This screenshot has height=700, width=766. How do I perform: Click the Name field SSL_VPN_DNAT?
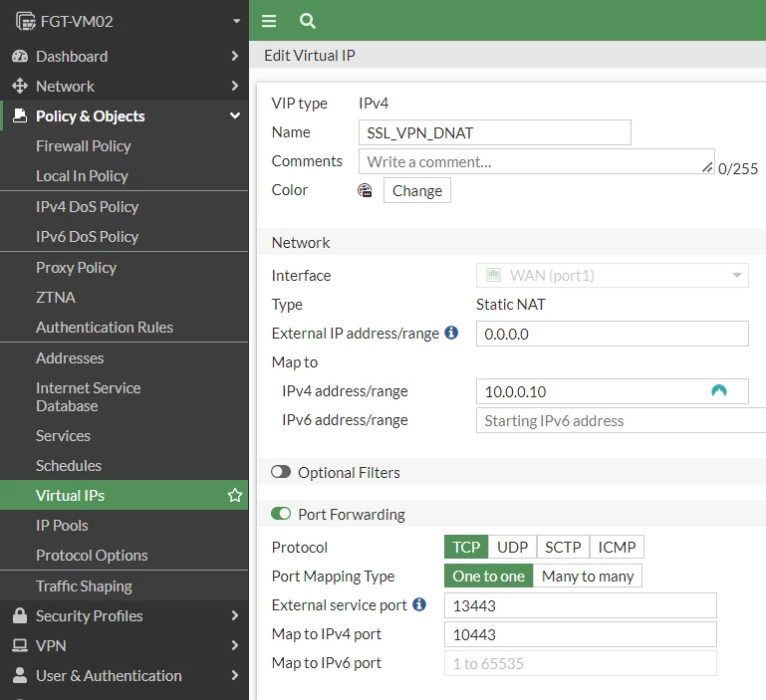[494, 132]
